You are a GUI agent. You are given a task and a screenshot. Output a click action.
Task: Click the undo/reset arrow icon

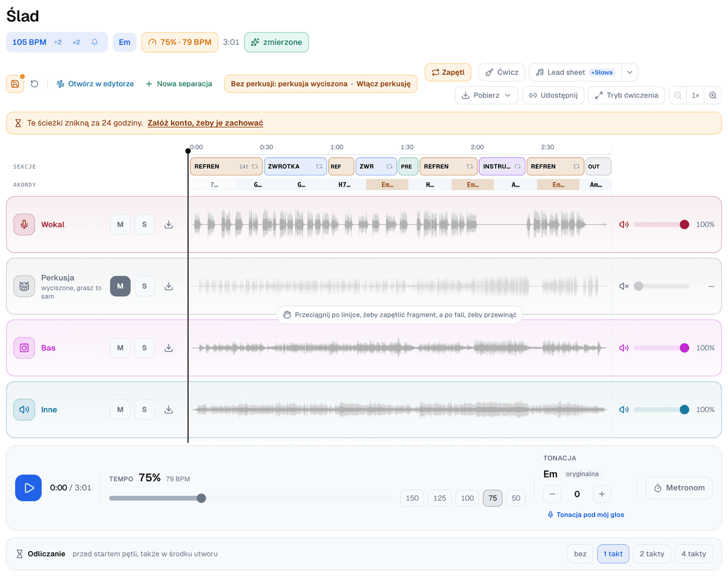point(35,84)
